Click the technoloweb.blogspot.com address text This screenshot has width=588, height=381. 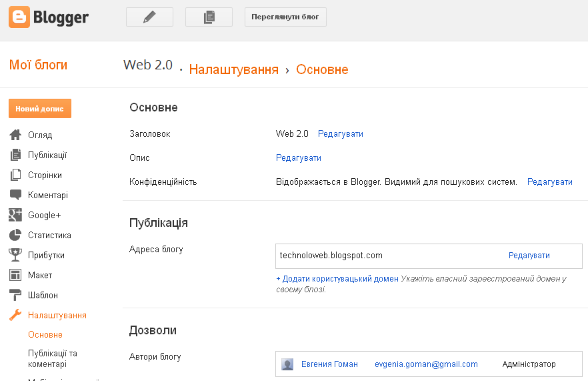coord(331,256)
